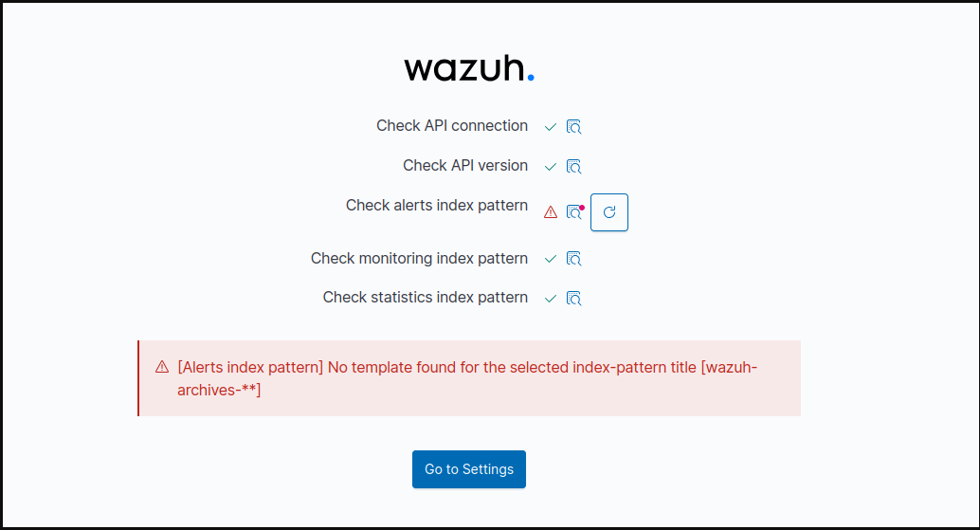Click red warning icon beside alerts index pattern
The width and height of the screenshot is (980, 530).
click(551, 212)
